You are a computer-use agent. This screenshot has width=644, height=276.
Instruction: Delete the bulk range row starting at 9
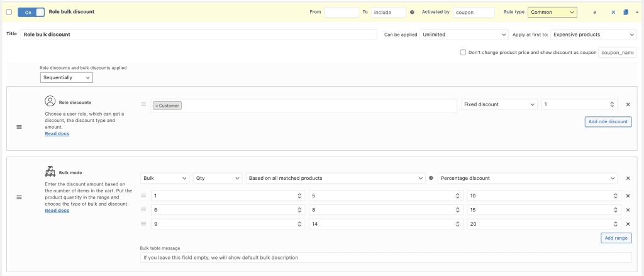(x=628, y=224)
